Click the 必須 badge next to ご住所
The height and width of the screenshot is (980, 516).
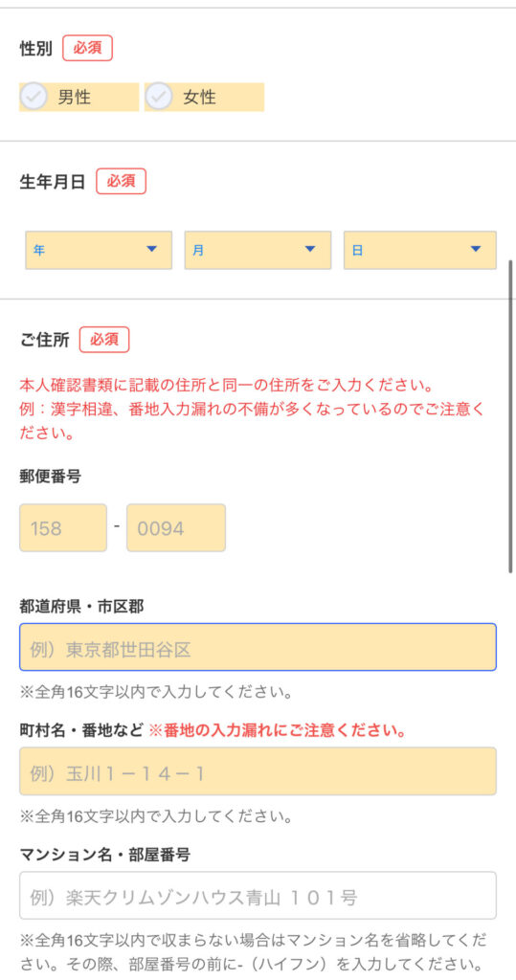(x=104, y=340)
